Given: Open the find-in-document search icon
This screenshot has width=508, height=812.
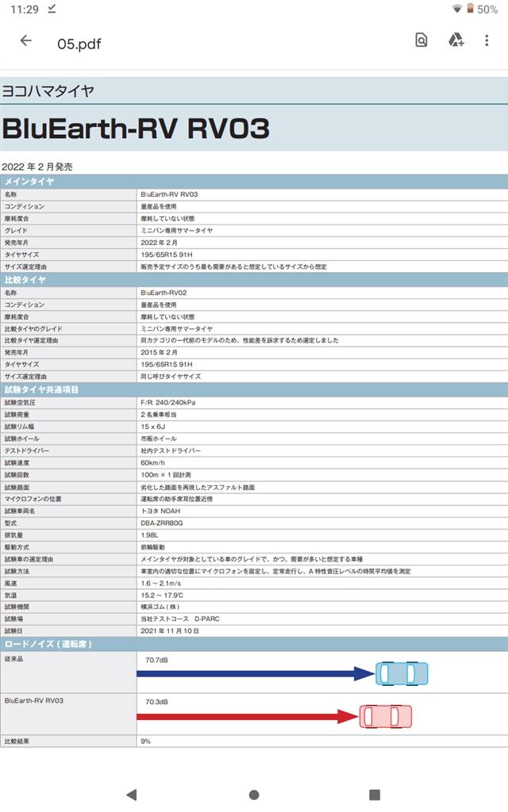Looking at the screenshot, I should [421, 40].
